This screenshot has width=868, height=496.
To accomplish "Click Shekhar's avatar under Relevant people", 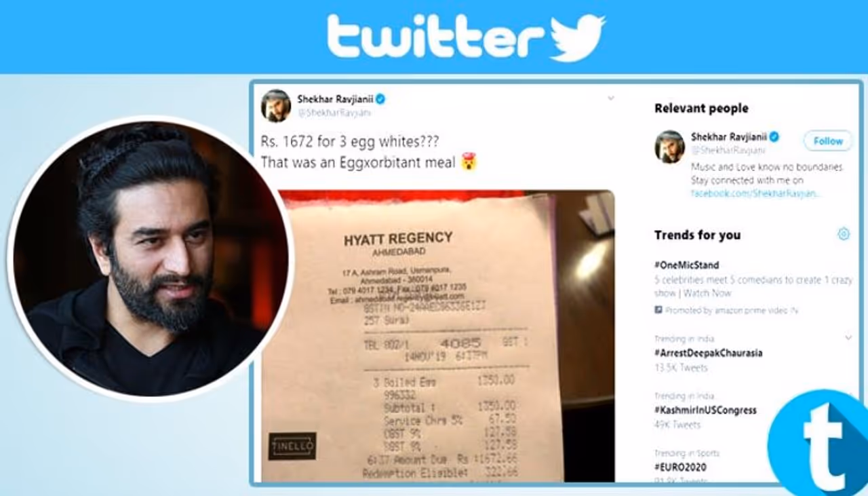I will (x=669, y=146).
